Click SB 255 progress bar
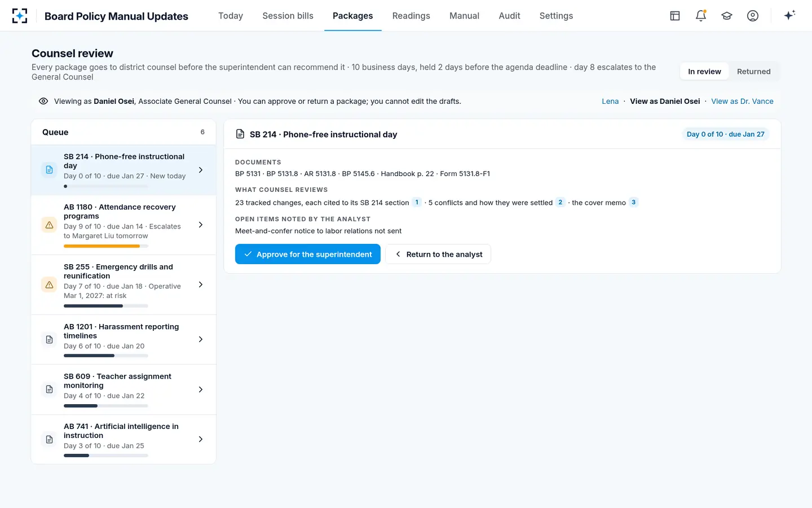This screenshot has height=508, width=812. (x=106, y=306)
